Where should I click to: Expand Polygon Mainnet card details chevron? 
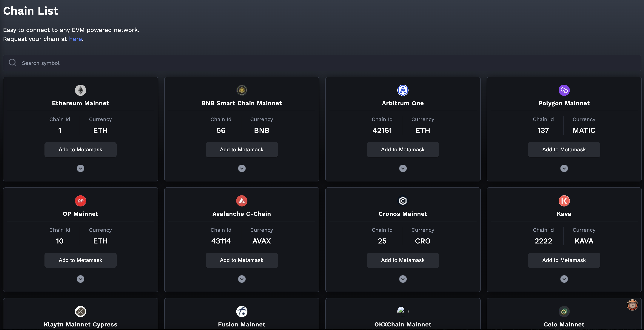point(564,168)
